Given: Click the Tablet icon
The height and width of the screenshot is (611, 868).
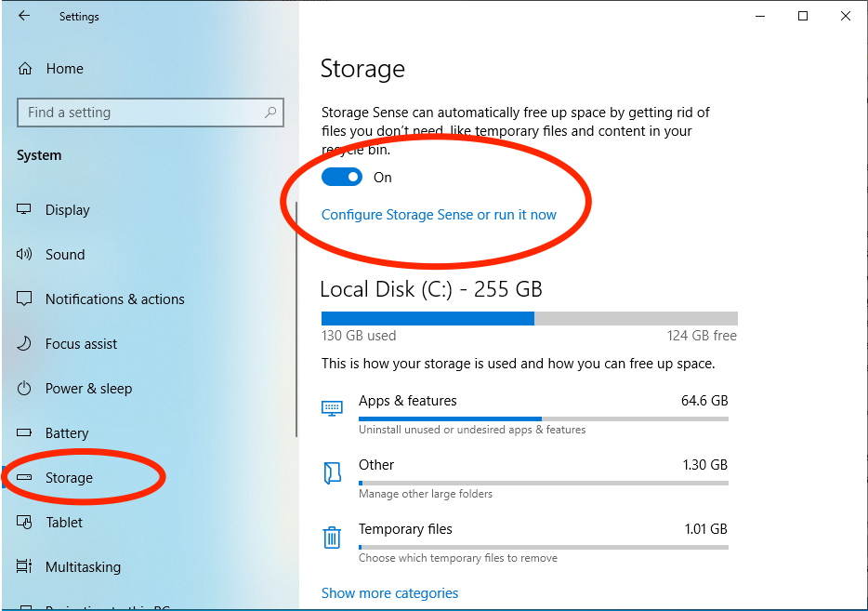Looking at the screenshot, I should pos(24,522).
